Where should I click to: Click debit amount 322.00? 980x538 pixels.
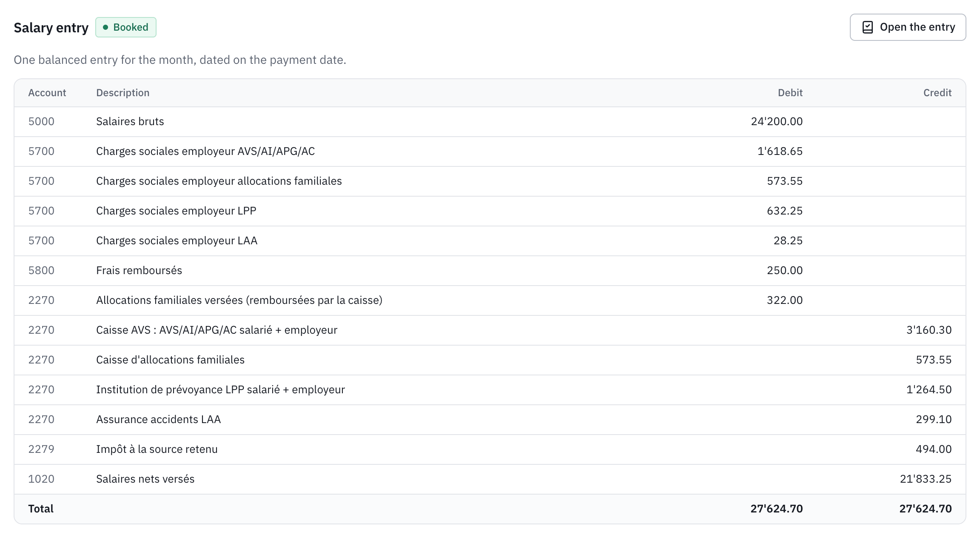tap(785, 300)
